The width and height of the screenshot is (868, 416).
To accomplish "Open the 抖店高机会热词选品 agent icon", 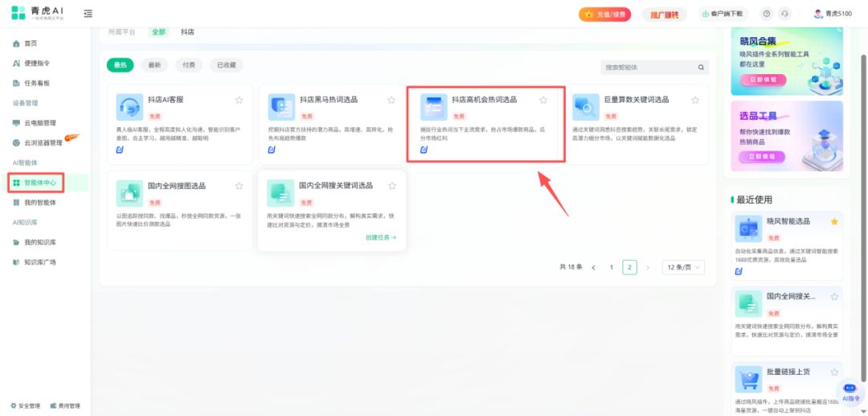I will coord(434,107).
